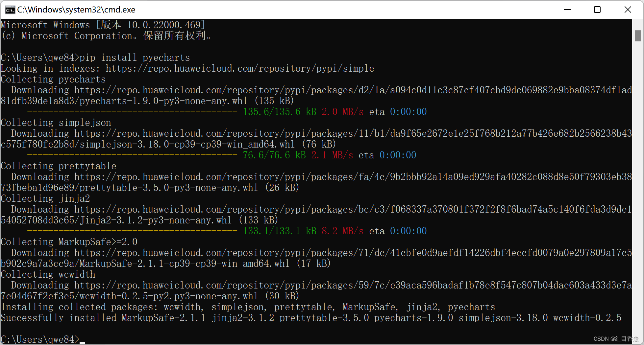
Task: Select the Collecting wcwidth line
Action: 48,274
